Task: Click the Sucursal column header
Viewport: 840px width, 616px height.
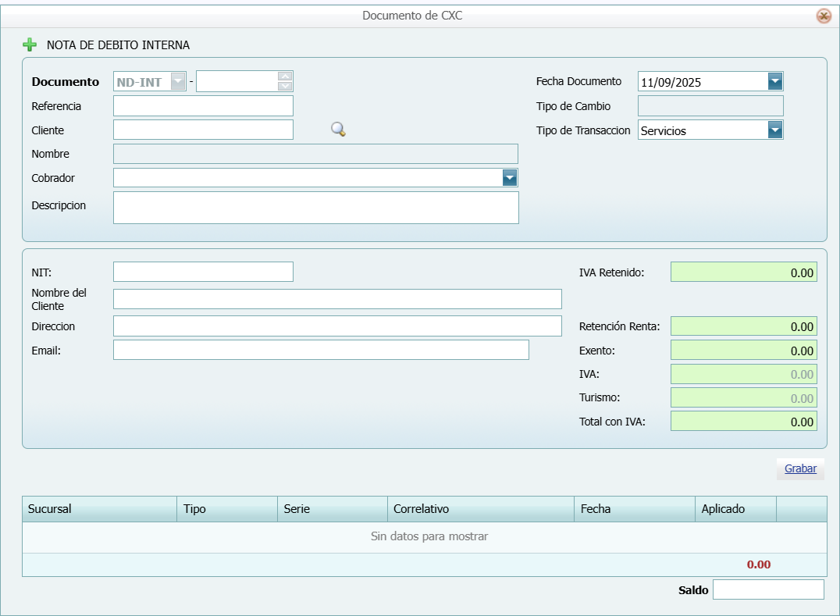Action: pyautogui.click(x=99, y=509)
